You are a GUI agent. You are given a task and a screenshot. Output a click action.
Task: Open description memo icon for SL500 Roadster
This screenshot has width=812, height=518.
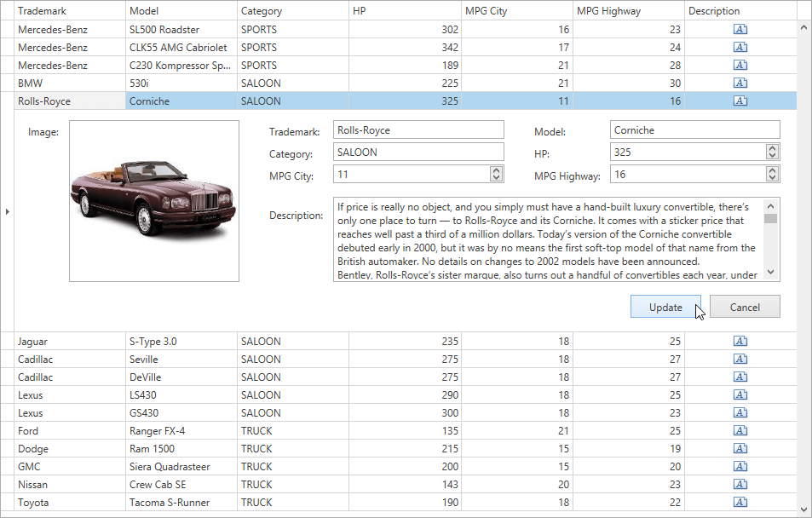740,29
